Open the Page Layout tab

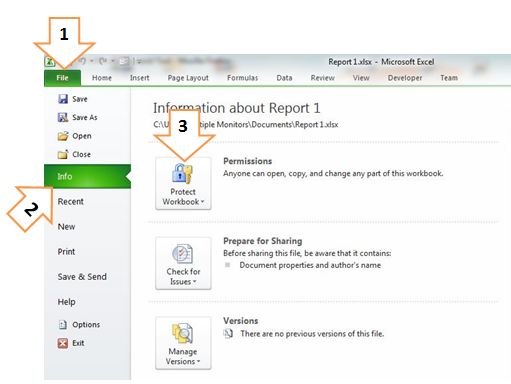tap(188, 78)
